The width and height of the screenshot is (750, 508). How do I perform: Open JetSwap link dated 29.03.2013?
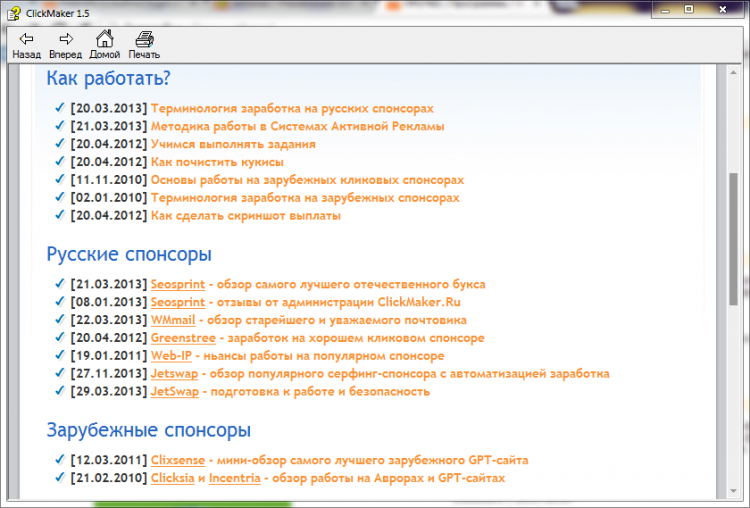click(x=175, y=391)
